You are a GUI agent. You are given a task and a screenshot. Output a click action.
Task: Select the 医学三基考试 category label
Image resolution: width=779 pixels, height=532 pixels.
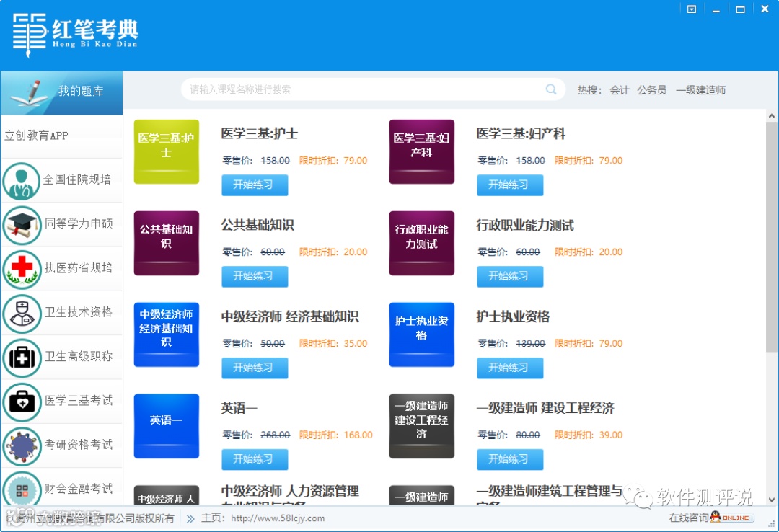point(79,400)
